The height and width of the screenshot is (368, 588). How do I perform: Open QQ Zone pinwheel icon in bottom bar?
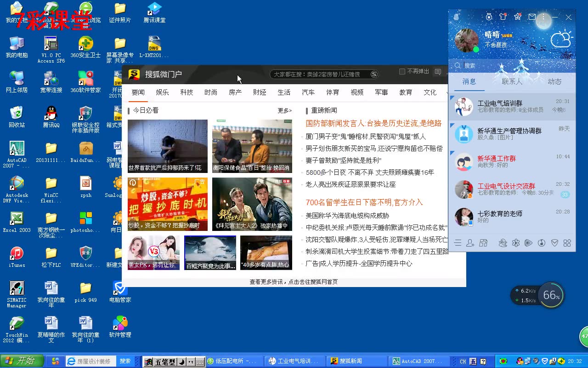tap(516, 243)
